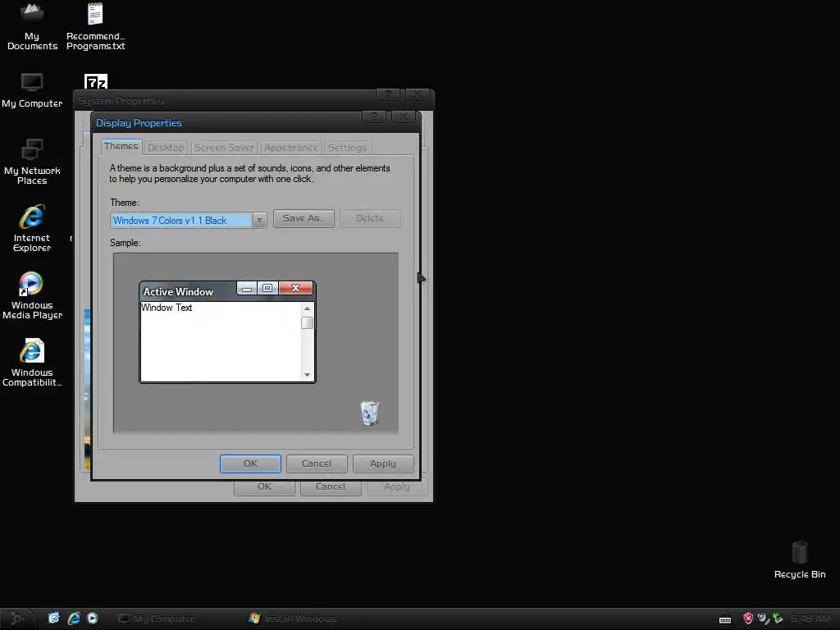Click the 'Window Text' sample text
840x630 pixels.
pos(167,308)
